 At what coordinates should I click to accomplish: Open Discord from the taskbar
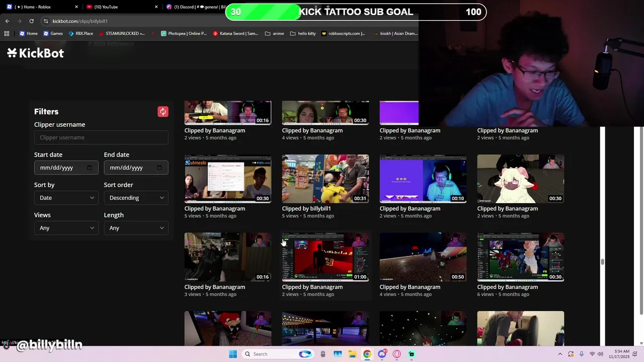382,354
